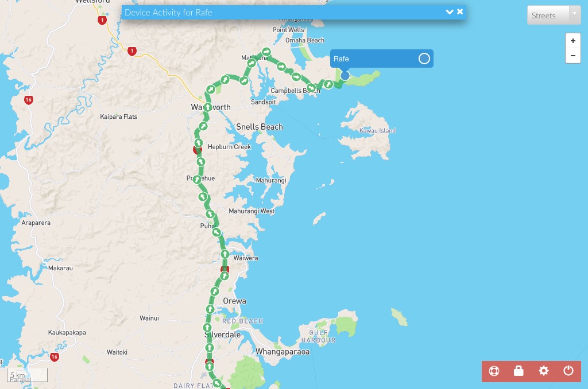
Task: Open the lifebuoy help icon
Action: point(494,371)
